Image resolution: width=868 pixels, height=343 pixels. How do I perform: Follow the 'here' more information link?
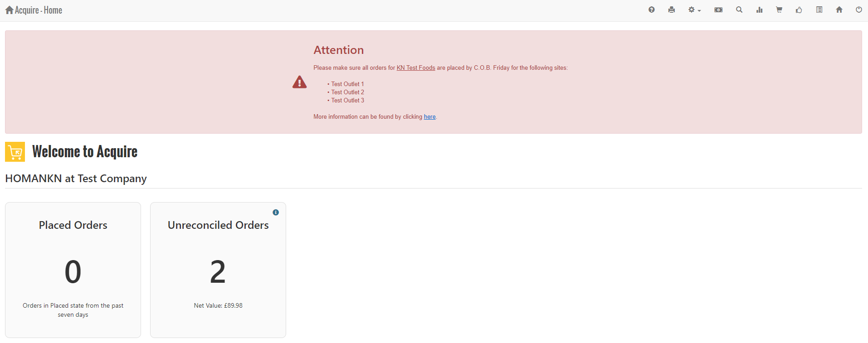(x=430, y=117)
